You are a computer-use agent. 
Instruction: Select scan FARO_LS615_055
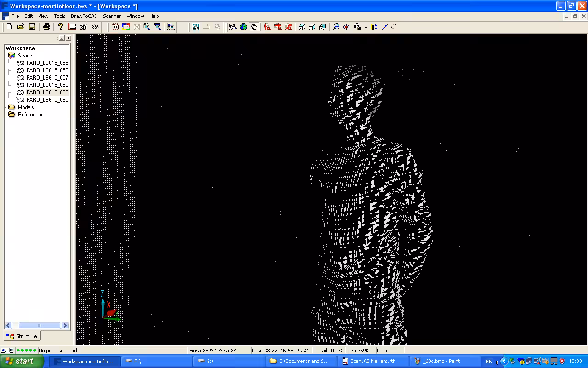tap(47, 63)
